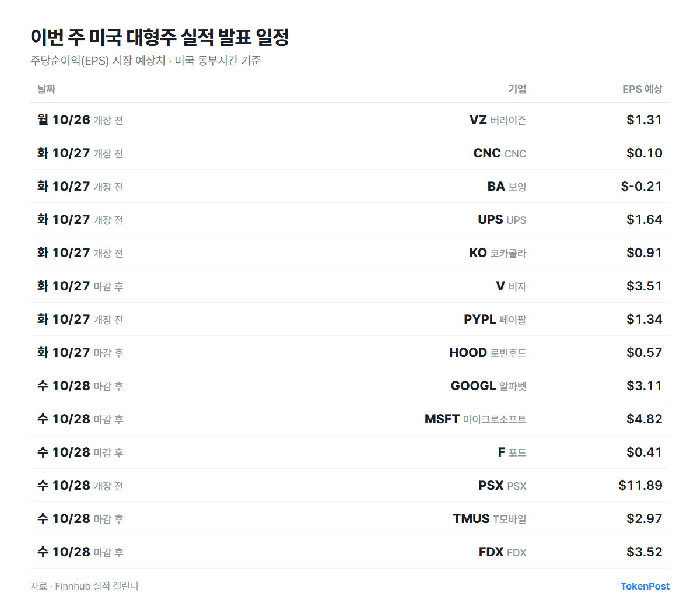
Task: Click the subtitle mentioning 주당순이익(EPS) 시장 예상치
Action: point(146,61)
